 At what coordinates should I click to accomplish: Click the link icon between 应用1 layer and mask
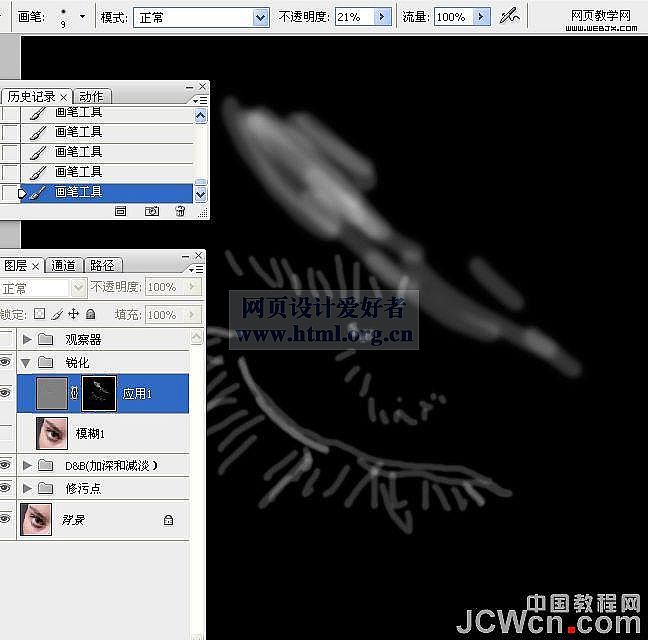click(74, 393)
